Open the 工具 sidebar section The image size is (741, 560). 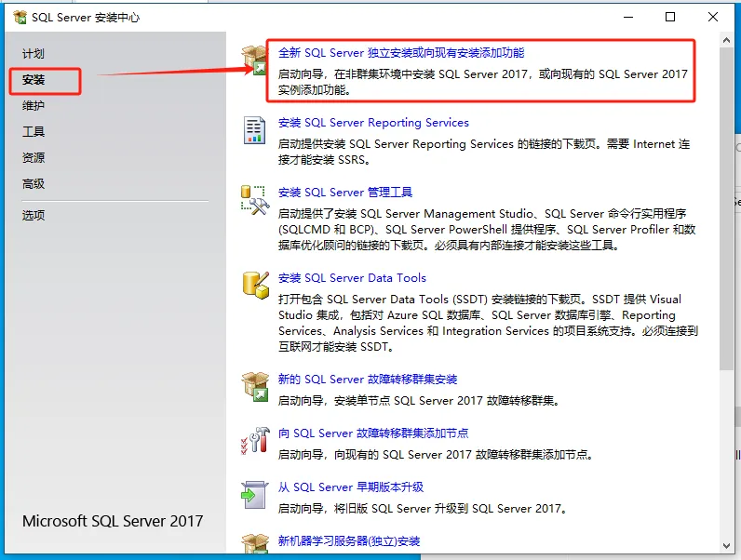[x=34, y=132]
